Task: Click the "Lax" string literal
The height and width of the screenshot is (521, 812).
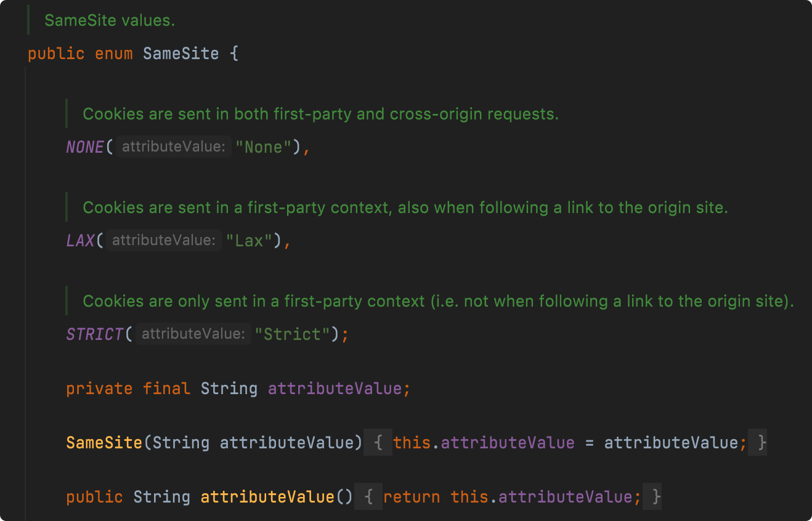Action: [x=250, y=241]
